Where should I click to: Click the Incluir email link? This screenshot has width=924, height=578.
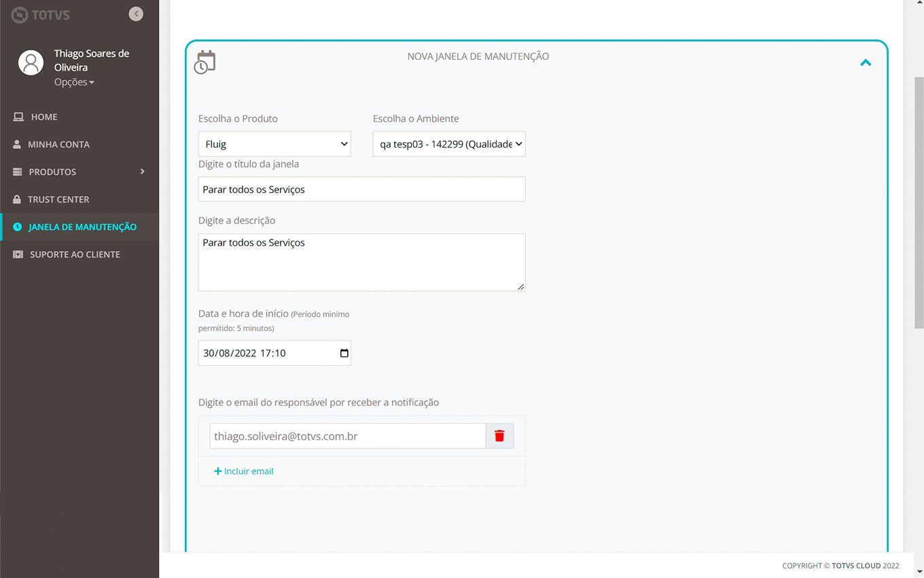(244, 471)
